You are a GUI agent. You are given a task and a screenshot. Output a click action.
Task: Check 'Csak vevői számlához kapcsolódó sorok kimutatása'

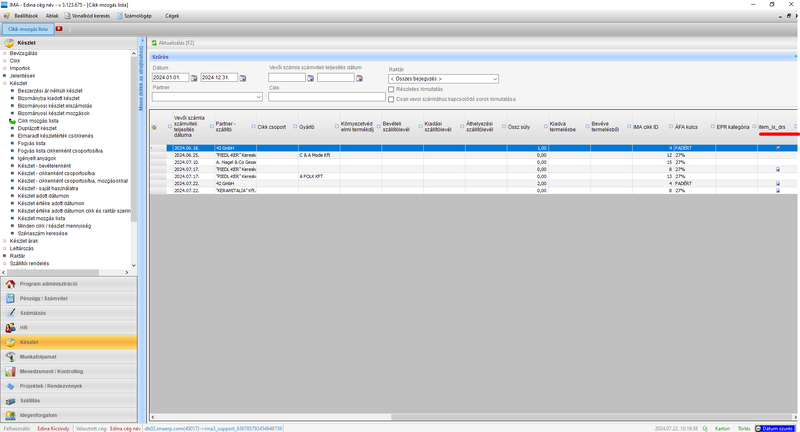[391, 99]
